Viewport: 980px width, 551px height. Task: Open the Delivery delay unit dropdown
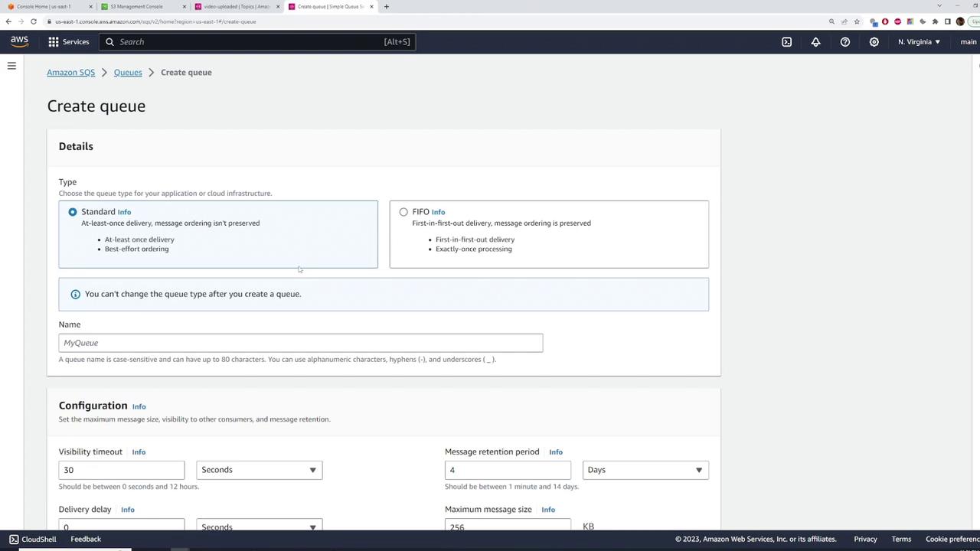click(x=260, y=524)
